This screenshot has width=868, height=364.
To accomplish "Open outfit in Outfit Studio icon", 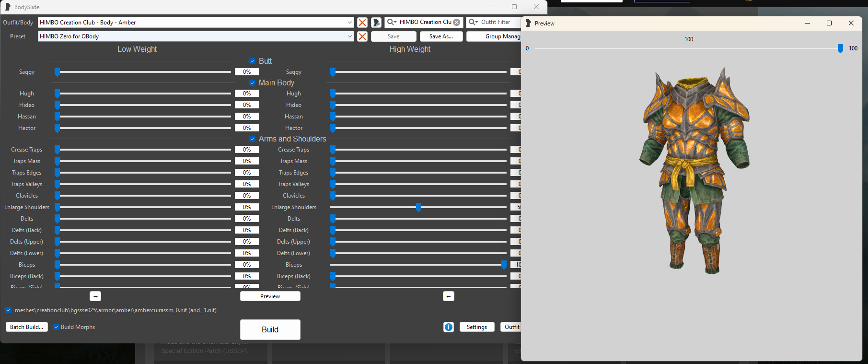I will tap(376, 23).
